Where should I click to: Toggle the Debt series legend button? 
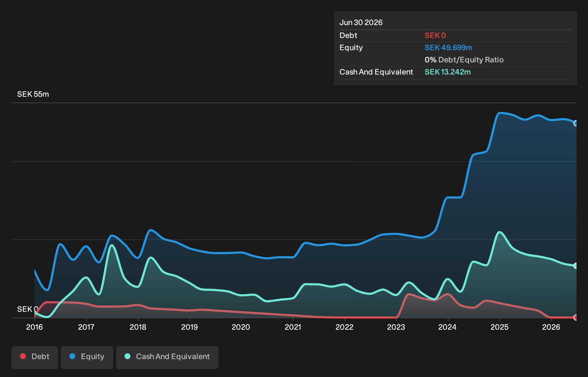[x=35, y=357]
